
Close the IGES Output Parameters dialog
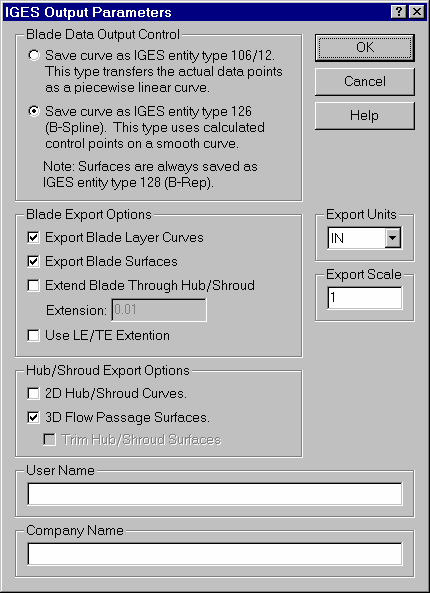point(416,12)
